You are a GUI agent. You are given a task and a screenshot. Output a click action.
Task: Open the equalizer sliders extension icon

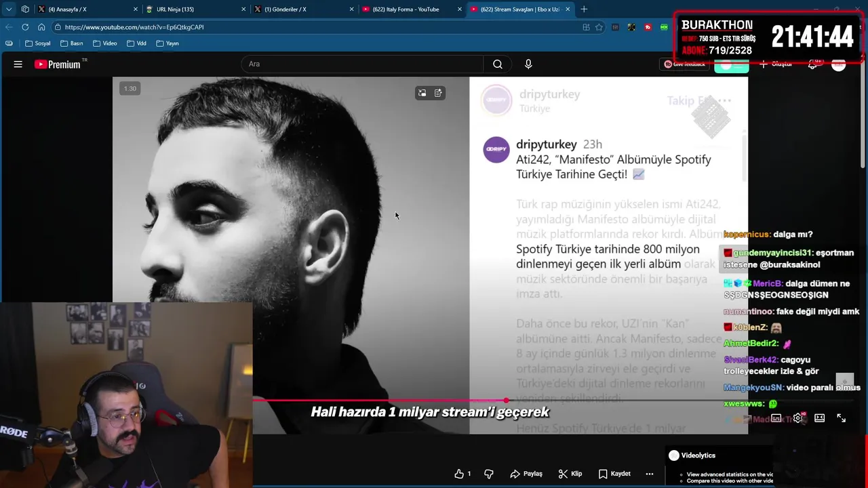(615, 27)
